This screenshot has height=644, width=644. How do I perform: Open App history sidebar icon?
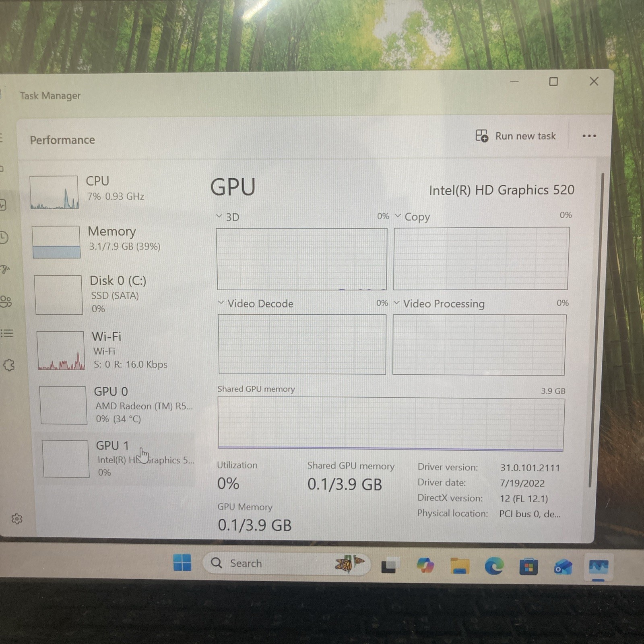pyautogui.click(x=3, y=237)
